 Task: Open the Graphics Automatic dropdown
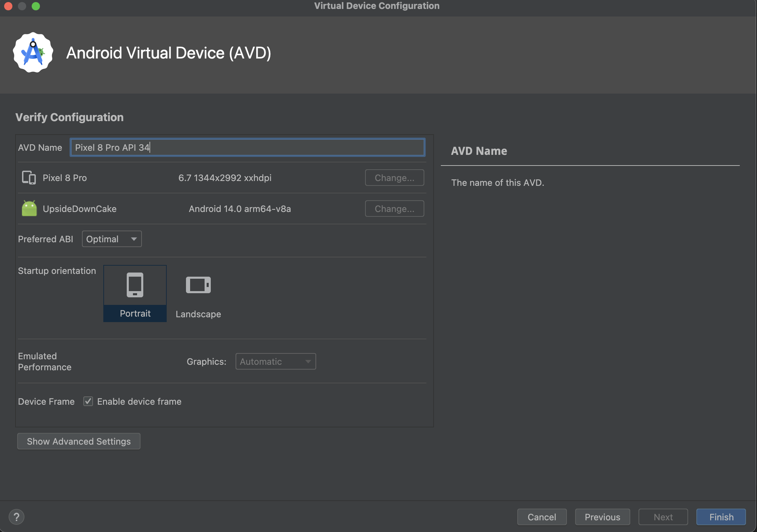[x=276, y=361]
